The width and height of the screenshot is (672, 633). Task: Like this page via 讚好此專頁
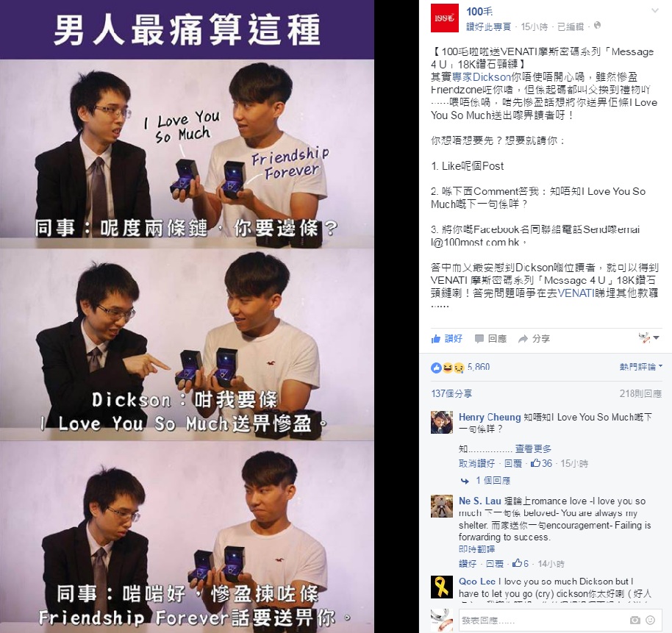489,26
